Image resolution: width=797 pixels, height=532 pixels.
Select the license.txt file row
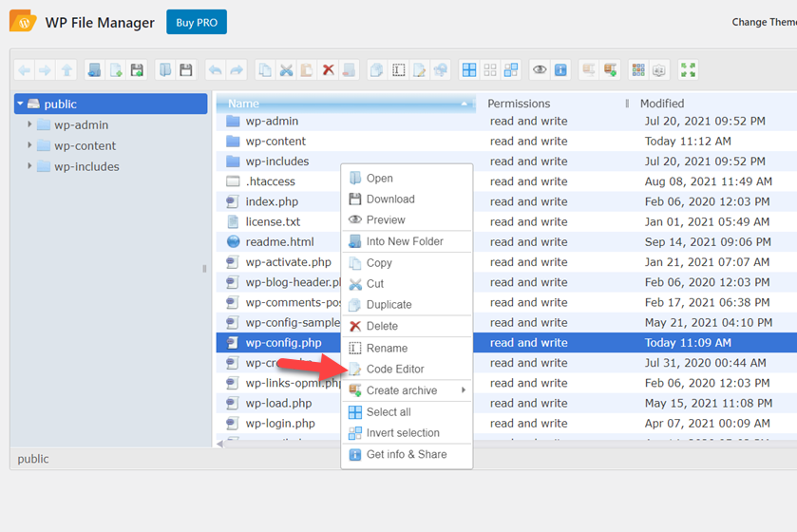(x=506, y=221)
